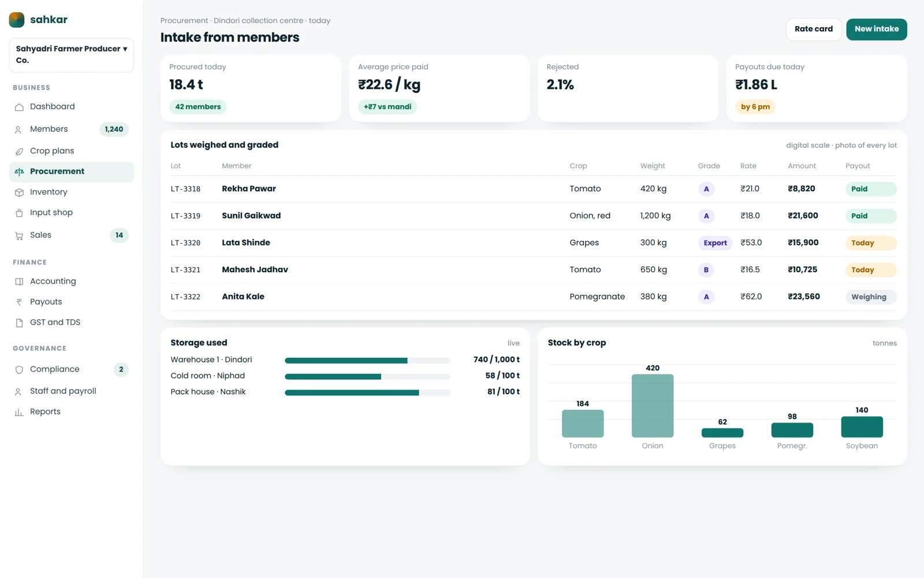
Task: Click the Rate card button
Action: coord(814,29)
